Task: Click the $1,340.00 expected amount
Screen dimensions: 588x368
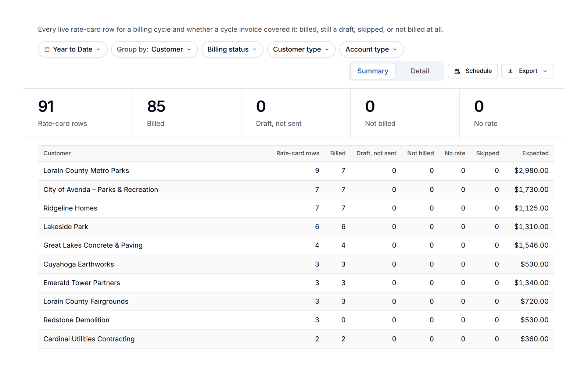Action: click(531, 283)
